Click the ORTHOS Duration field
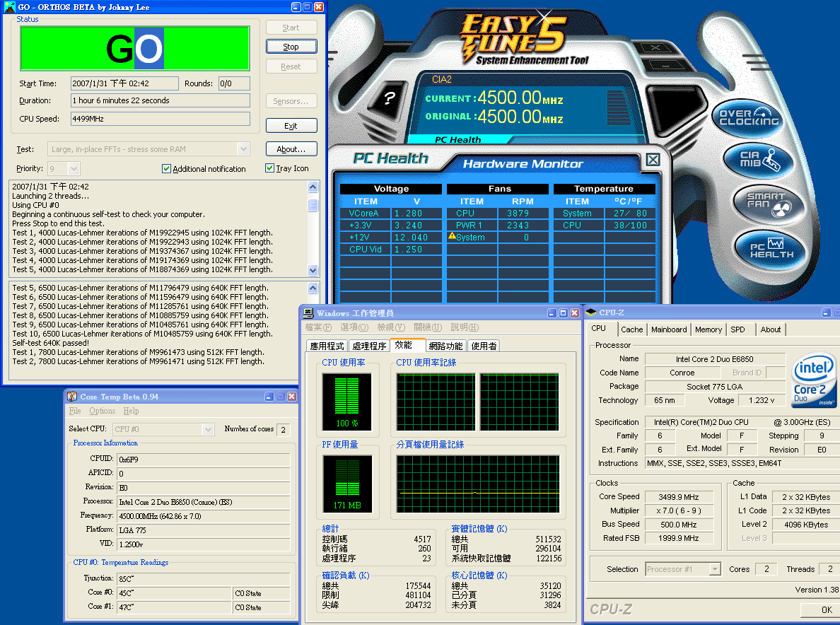This screenshot has width=840, height=625. [161, 100]
